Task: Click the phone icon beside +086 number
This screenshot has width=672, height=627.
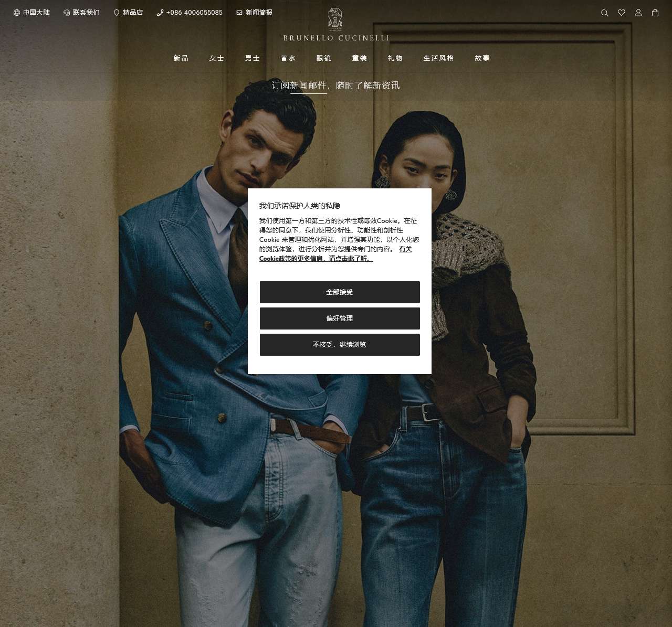Action: pos(160,13)
